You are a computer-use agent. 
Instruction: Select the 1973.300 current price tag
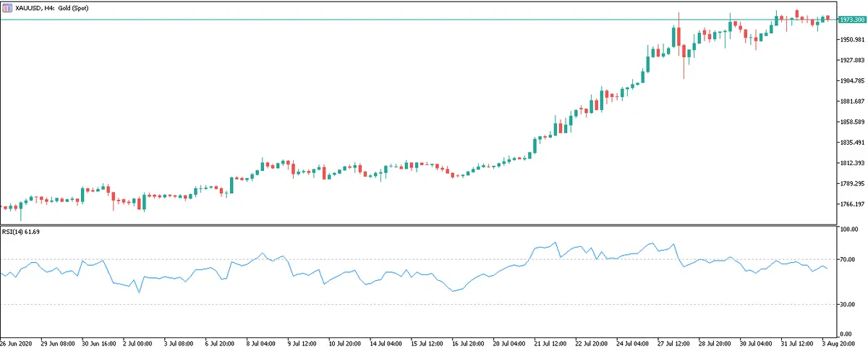(849, 20)
